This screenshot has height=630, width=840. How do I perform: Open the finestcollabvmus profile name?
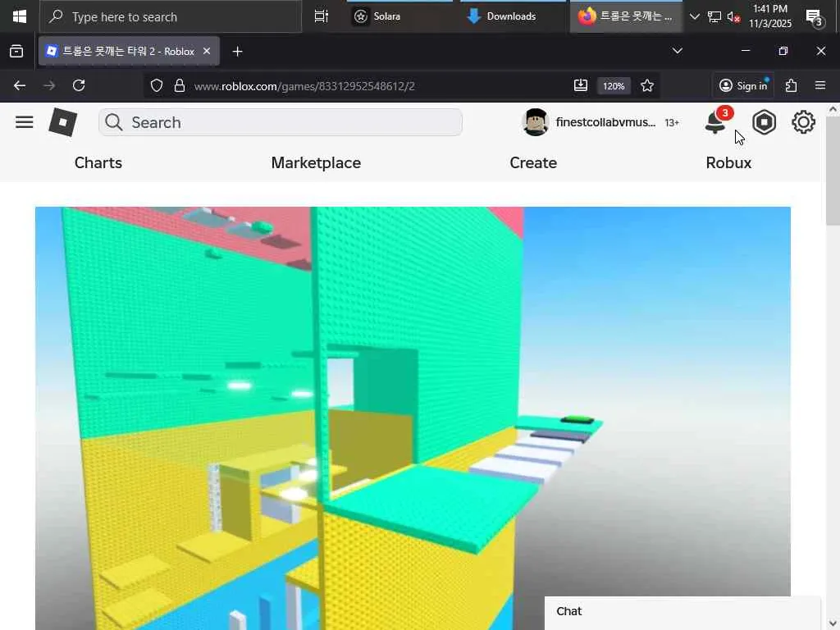click(x=605, y=122)
